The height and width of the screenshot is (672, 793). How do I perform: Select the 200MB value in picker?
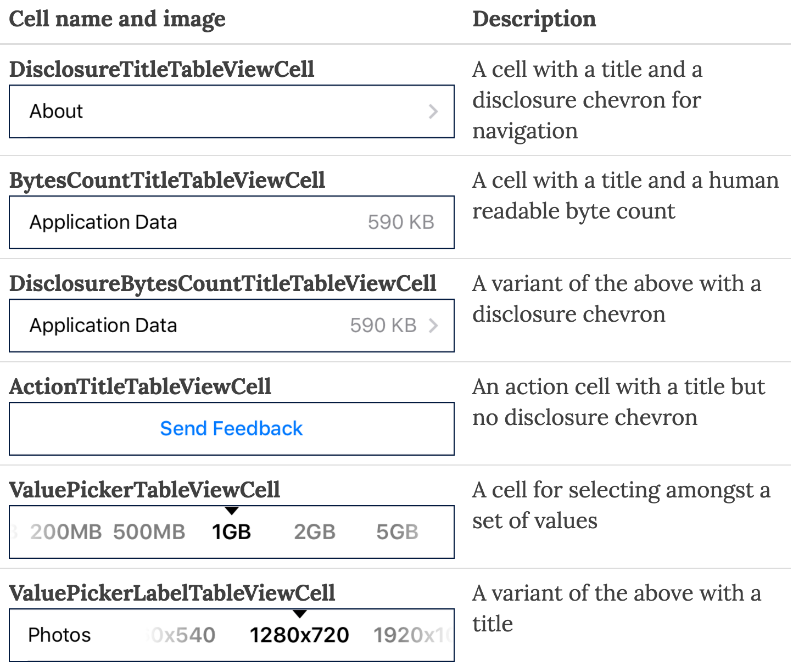tap(66, 532)
